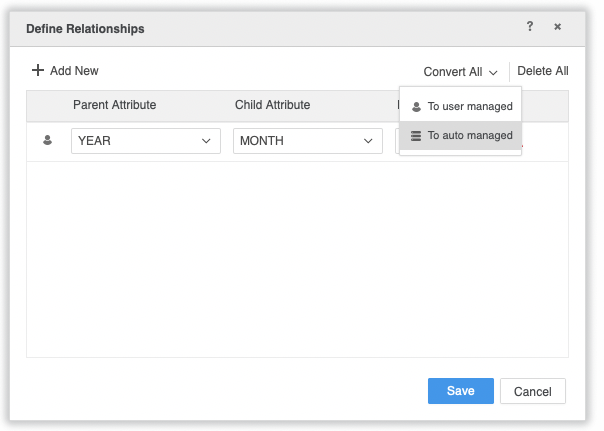Click the plus icon beside Add New
Image resolution: width=604 pixels, height=431 pixels.
coord(38,71)
